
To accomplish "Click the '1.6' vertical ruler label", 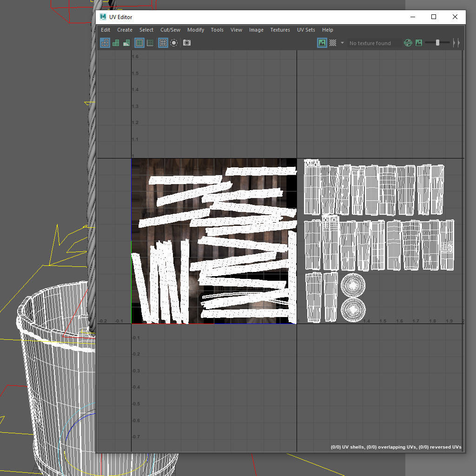I will pos(135,56).
